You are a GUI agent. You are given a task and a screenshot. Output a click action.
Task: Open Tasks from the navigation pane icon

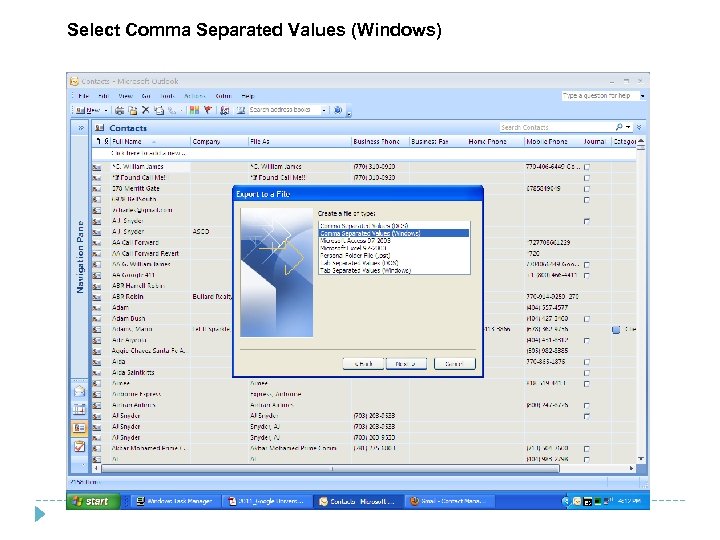click(x=79, y=446)
